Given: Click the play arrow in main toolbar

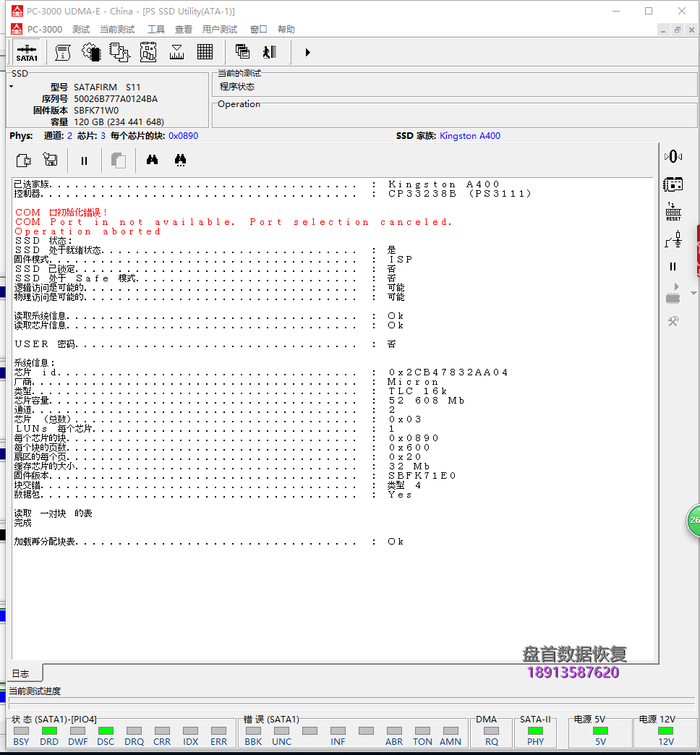Looking at the screenshot, I should (x=307, y=53).
